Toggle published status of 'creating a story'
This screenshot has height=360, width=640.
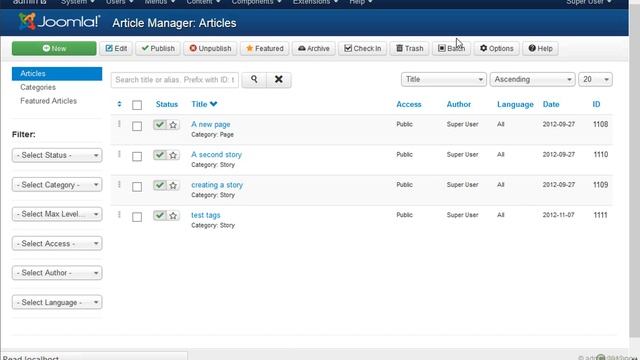(160, 185)
